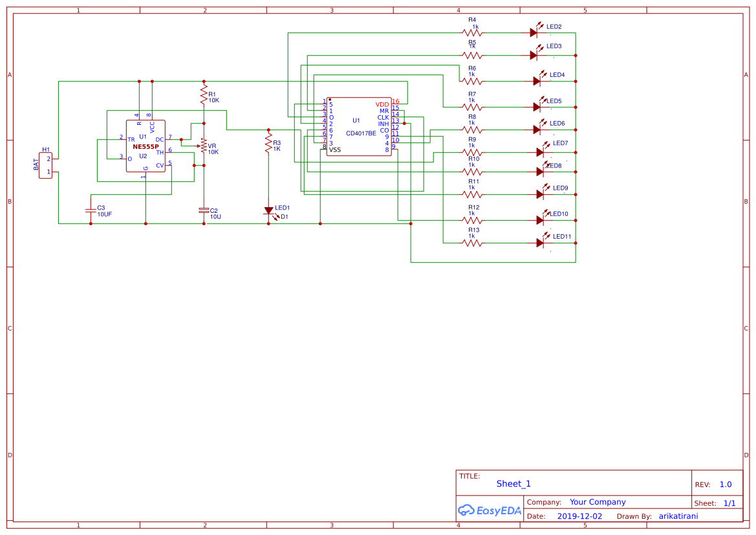Click the sheet number 1/1

(729, 503)
